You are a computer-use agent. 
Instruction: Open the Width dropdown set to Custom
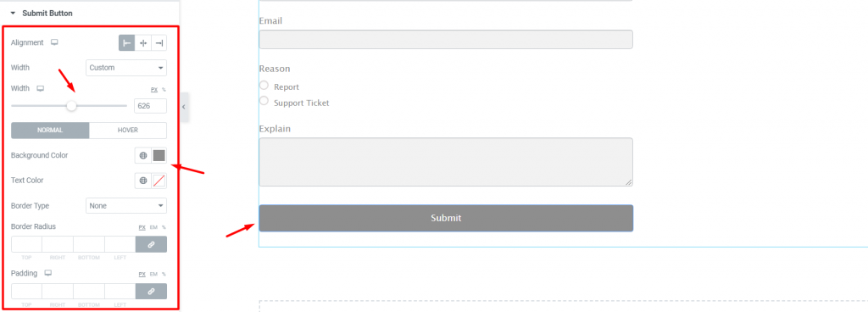126,68
